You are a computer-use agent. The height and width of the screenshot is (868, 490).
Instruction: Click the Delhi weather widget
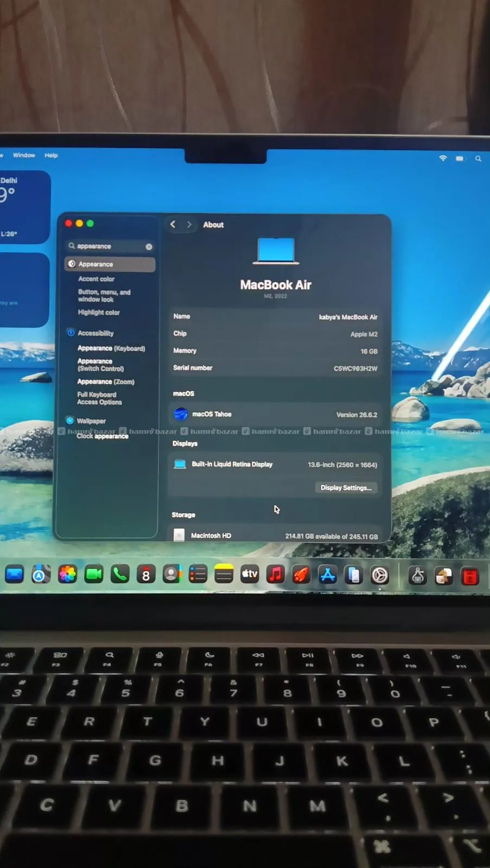pos(24,207)
